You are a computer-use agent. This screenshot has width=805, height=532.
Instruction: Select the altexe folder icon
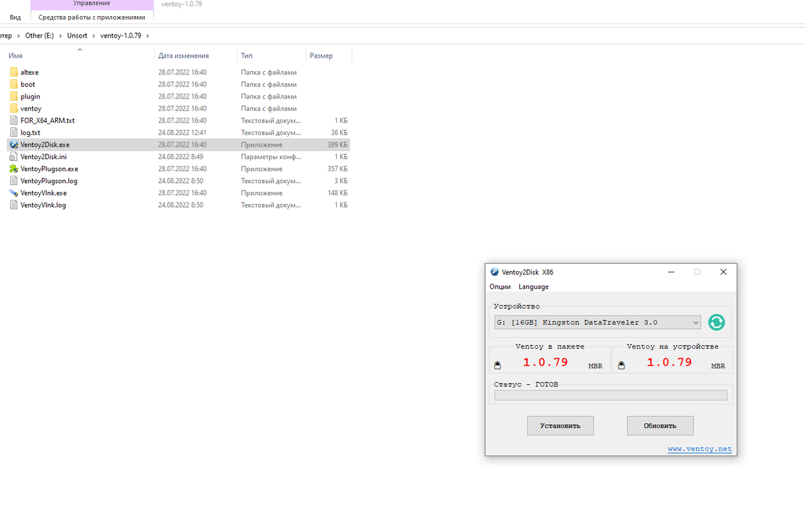14,72
